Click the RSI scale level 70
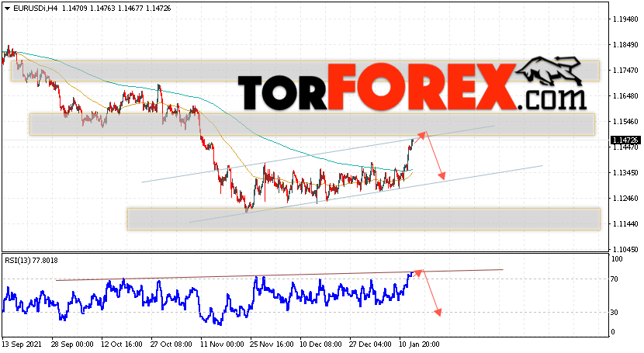This screenshot has width=644, height=353. (x=615, y=279)
